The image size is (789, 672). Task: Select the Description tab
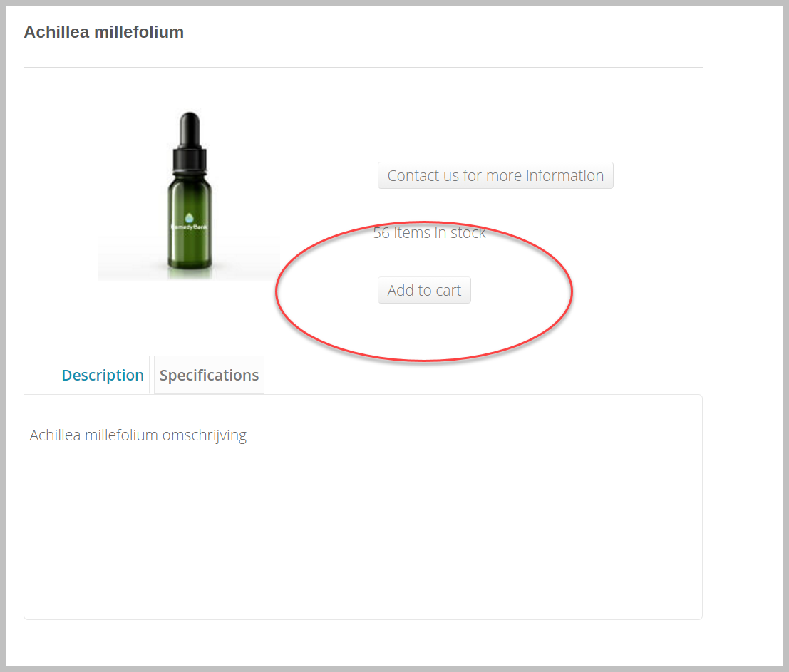click(x=103, y=376)
